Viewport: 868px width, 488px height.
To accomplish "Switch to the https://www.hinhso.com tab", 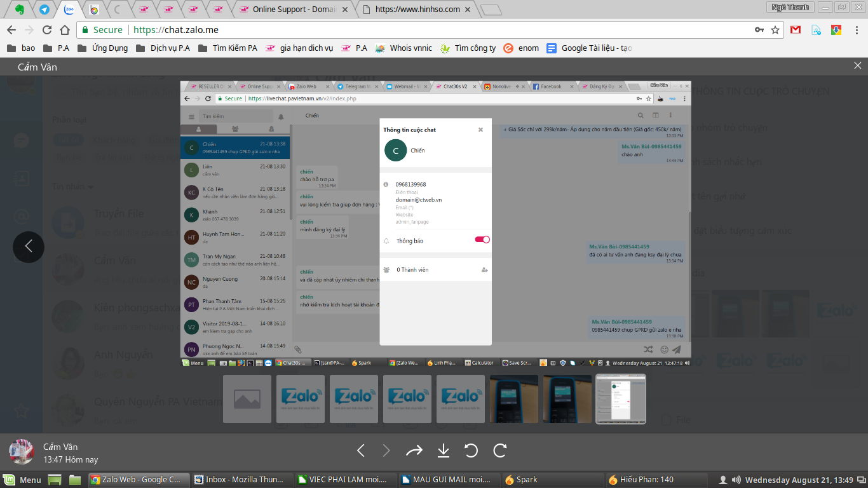I will coord(416,10).
